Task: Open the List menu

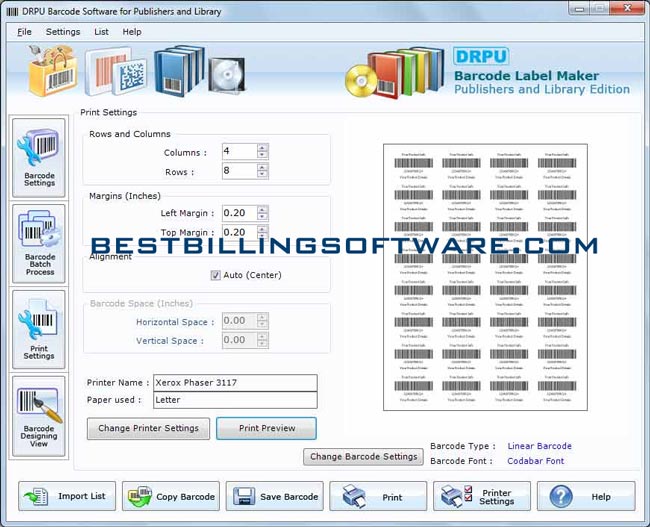Action: tap(101, 32)
